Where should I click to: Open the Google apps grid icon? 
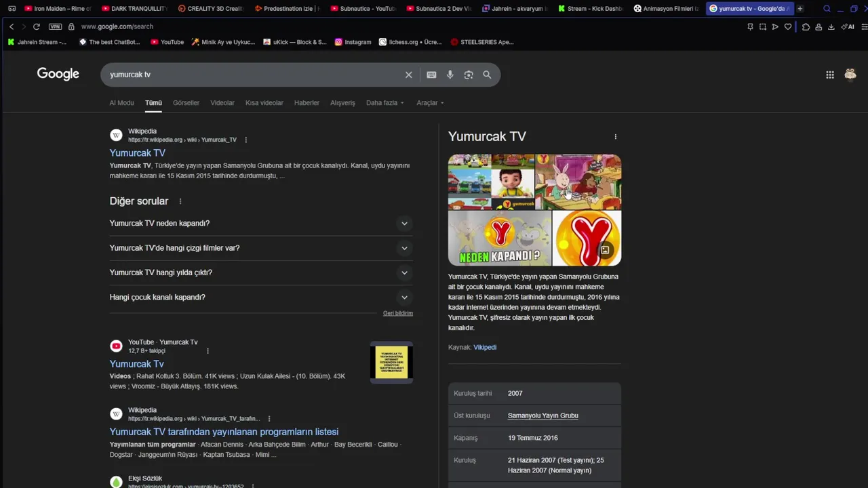[830, 75]
